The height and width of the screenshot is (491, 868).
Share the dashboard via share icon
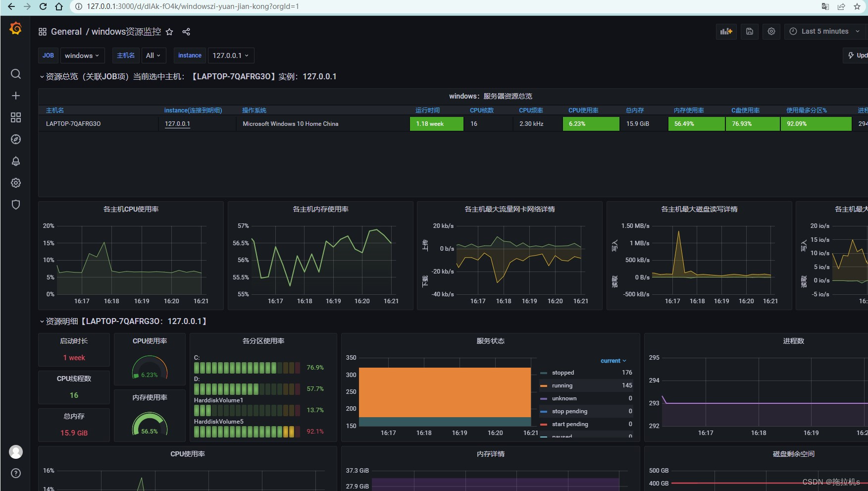(186, 32)
